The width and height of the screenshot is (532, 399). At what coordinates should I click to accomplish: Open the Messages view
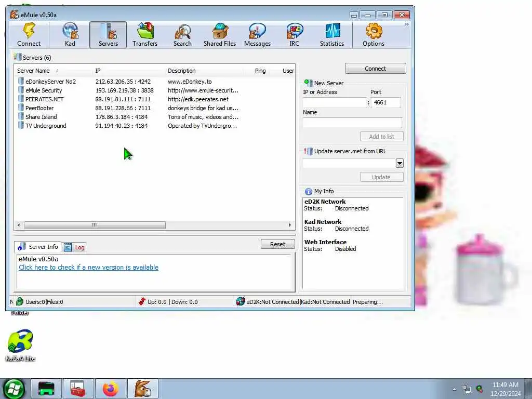click(x=257, y=35)
